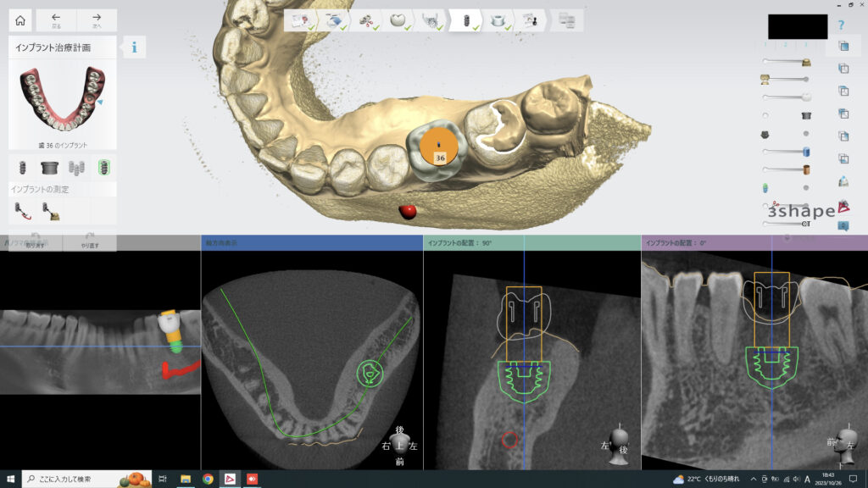Open the blue info panel icon
Screen dimensions: 868x488
tap(134, 47)
